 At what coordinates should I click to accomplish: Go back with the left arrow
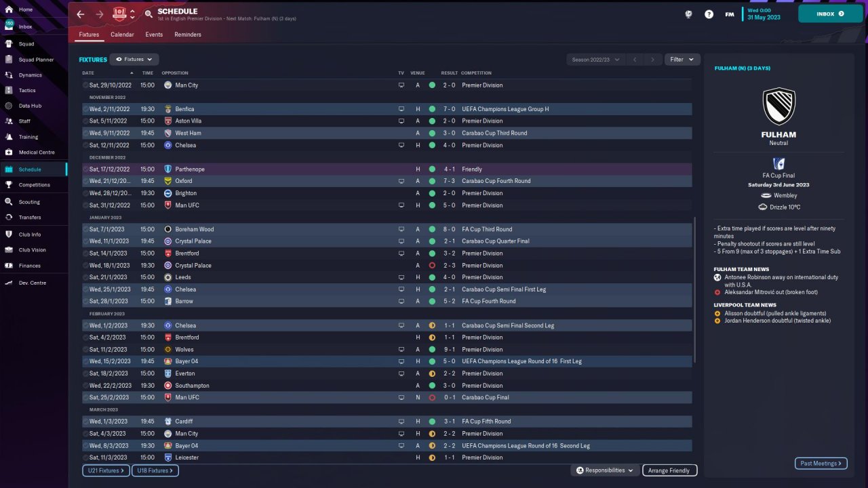pos(81,14)
